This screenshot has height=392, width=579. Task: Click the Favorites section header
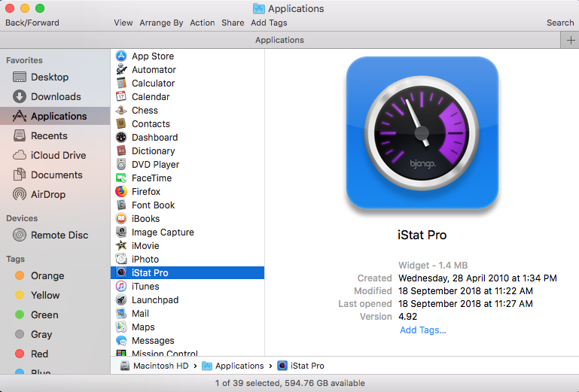tap(24, 60)
